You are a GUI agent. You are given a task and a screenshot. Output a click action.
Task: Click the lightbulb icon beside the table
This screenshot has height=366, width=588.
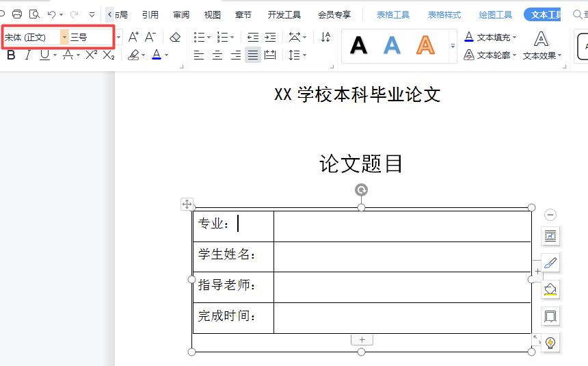[550, 343]
